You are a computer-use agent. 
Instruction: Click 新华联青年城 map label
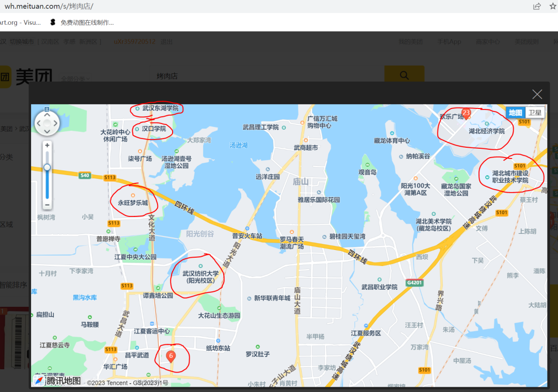(x=272, y=298)
